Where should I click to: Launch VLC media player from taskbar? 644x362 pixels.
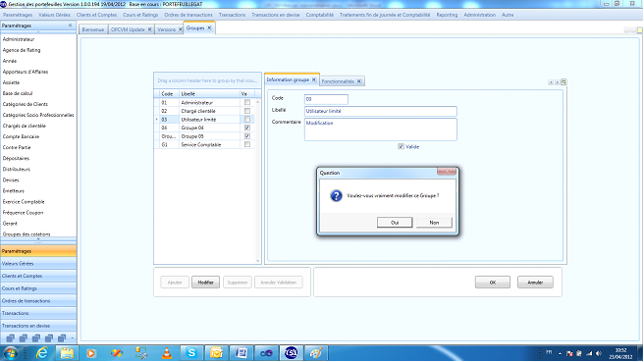pos(166,352)
